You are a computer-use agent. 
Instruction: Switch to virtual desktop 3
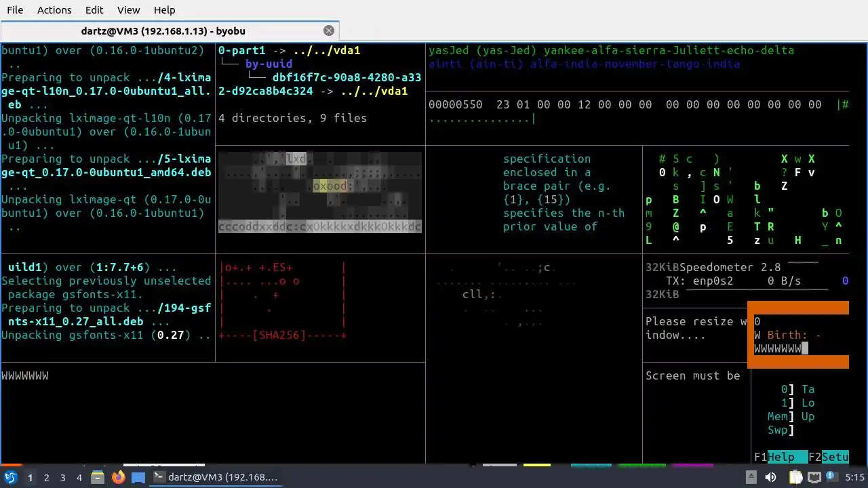tap(62, 478)
